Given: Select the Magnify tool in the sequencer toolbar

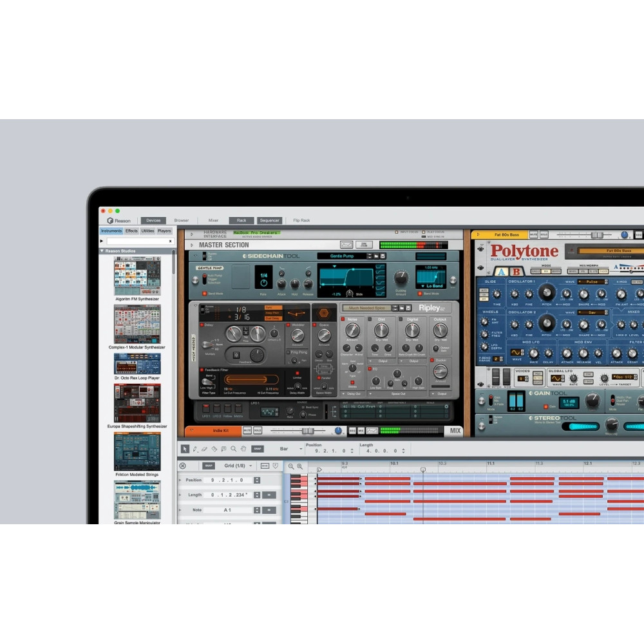Looking at the screenshot, I should [233, 449].
